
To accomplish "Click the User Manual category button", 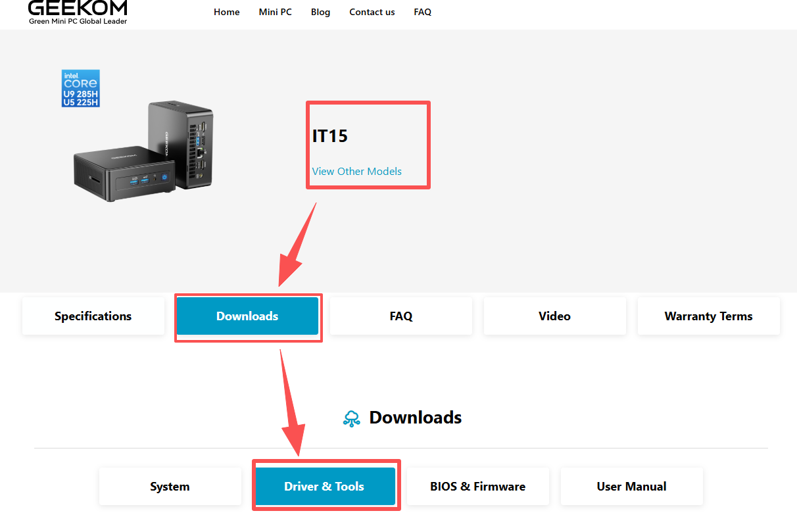I will tap(631, 487).
